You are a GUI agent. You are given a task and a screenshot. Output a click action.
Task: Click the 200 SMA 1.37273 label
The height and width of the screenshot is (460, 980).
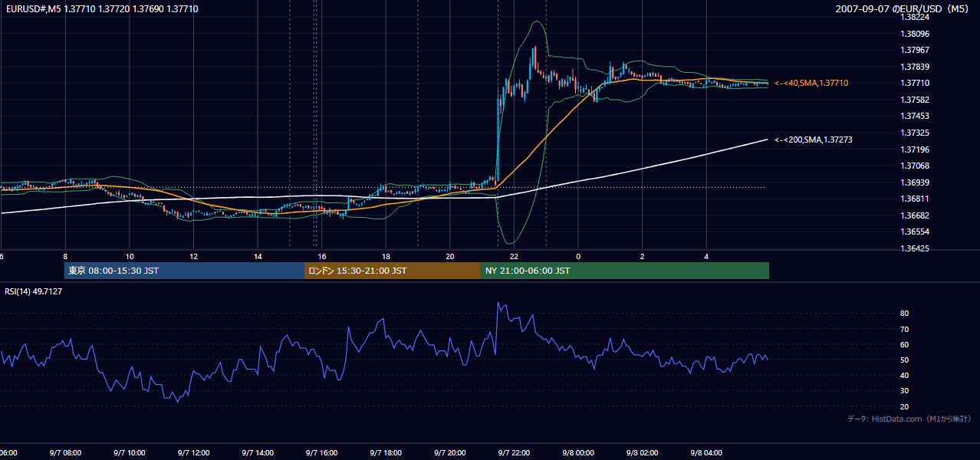click(x=814, y=140)
